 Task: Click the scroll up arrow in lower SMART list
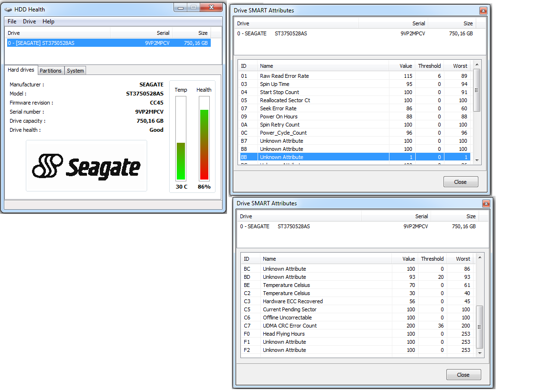[x=480, y=257]
